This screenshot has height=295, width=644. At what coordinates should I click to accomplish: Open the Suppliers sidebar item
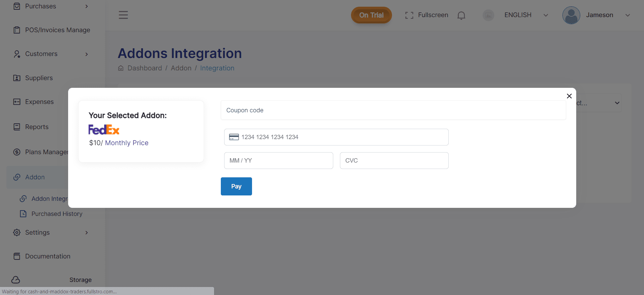39,78
